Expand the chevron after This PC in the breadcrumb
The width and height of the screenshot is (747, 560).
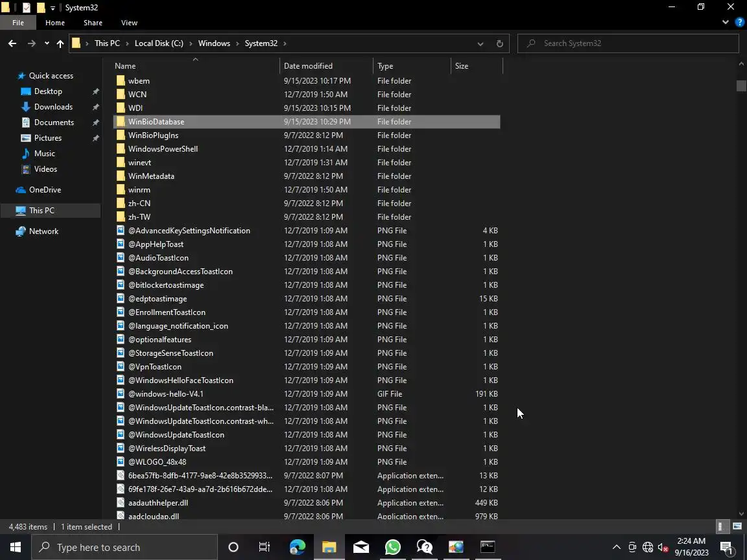(x=127, y=43)
